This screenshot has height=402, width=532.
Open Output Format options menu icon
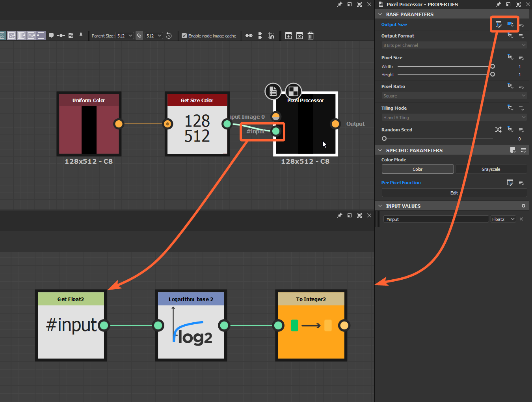(521, 36)
